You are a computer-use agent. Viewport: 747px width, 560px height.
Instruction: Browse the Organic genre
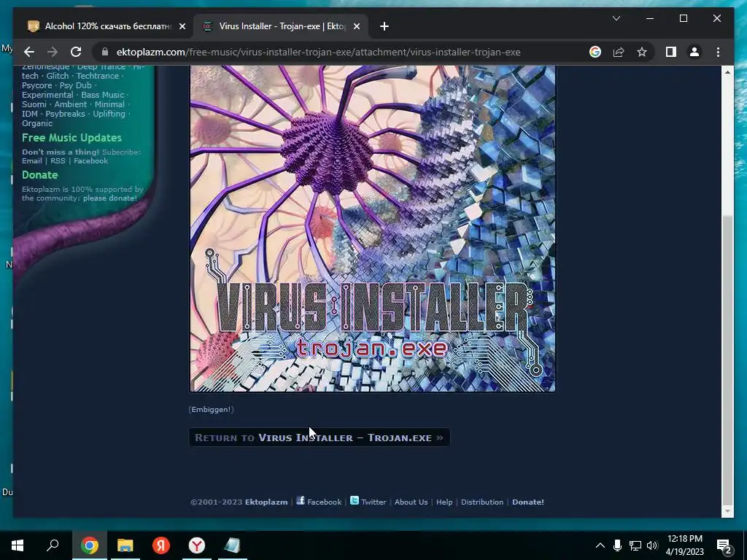pyautogui.click(x=37, y=123)
